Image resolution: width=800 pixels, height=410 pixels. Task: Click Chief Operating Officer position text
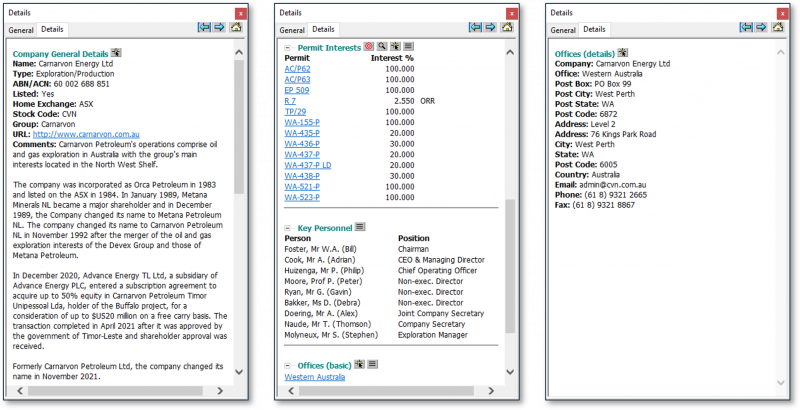tap(437, 270)
